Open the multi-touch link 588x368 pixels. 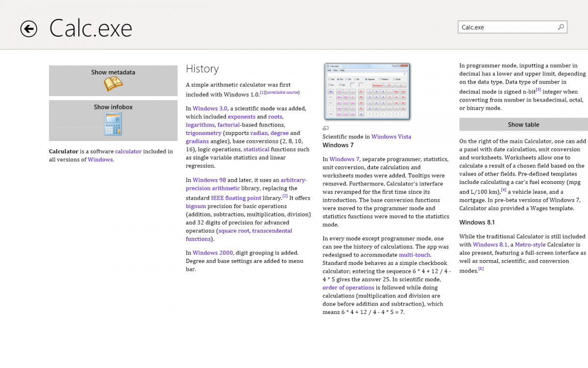point(414,255)
